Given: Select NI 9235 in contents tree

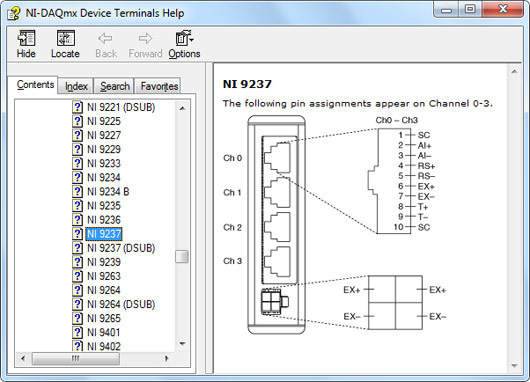Looking at the screenshot, I should (x=104, y=206).
